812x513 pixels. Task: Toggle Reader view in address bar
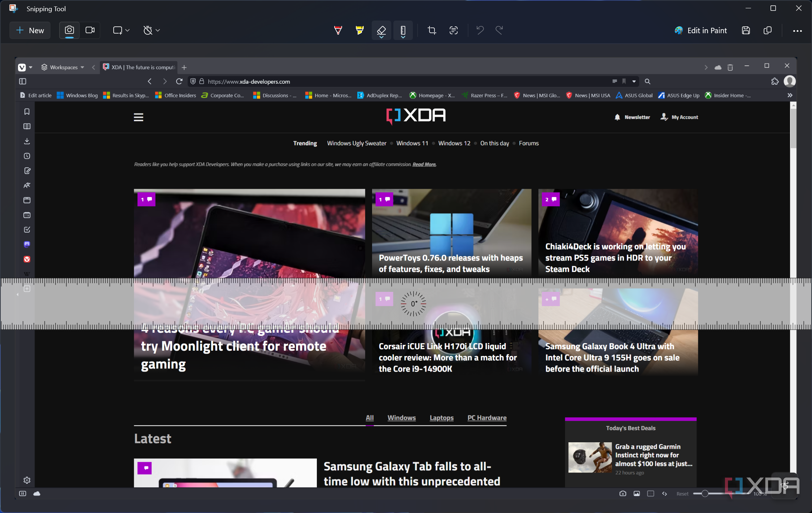click(x=615, y=82)
